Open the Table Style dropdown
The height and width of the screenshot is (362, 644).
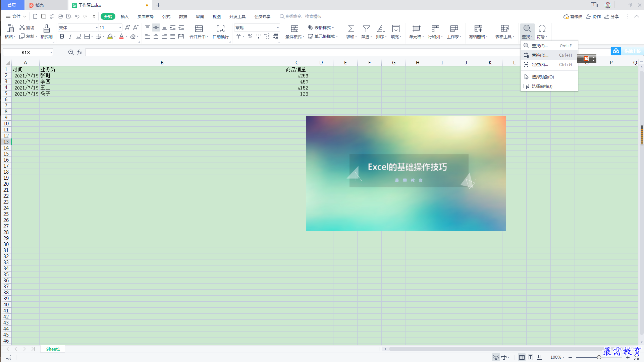(x=321, y=27)
